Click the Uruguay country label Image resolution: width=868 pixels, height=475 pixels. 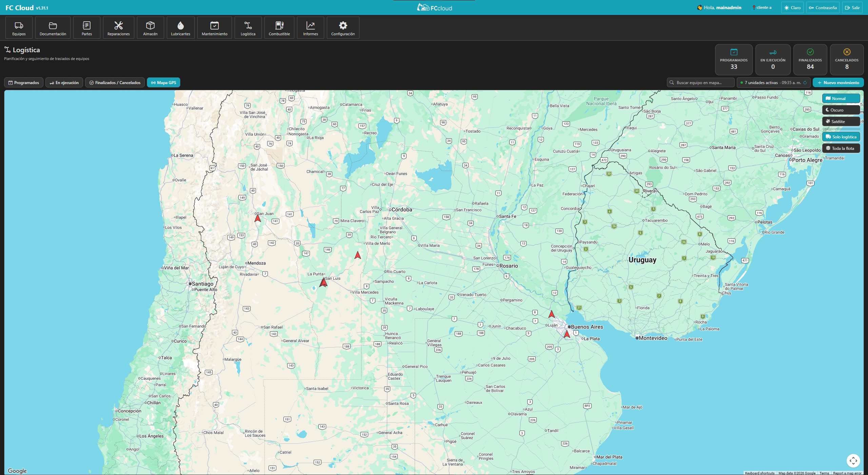[x=643, y=260]
